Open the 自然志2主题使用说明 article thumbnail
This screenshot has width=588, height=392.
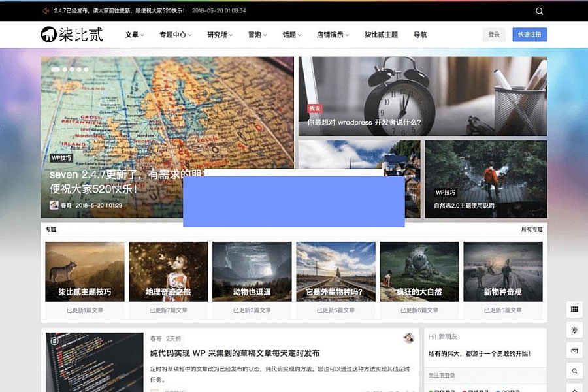(x=485, y=178)
